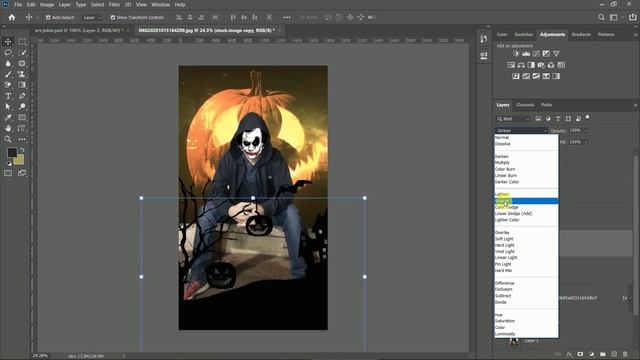
Task: Toggle the Auto-Select checkbox
Action: pos(48,18)
